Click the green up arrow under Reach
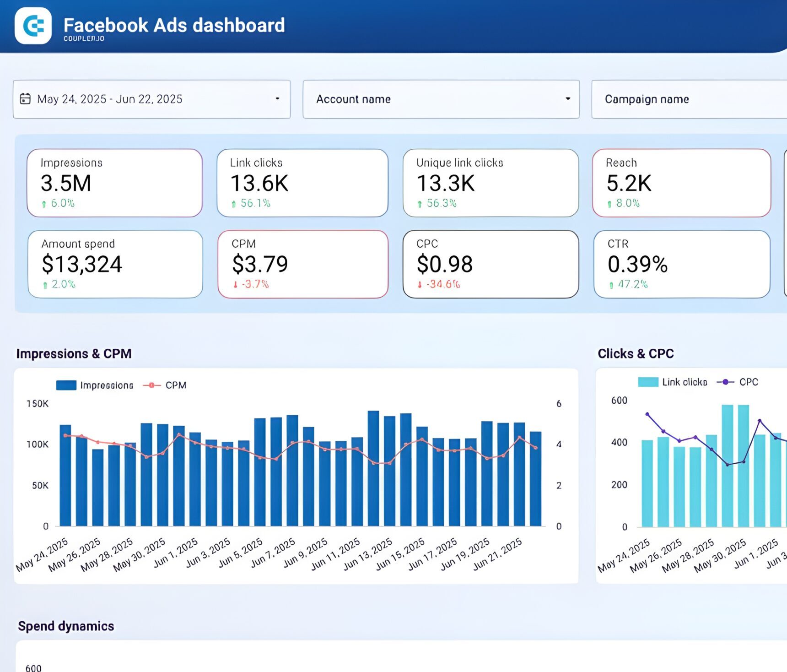This screenshot has height=672, width=787. [x=609, y=204]
